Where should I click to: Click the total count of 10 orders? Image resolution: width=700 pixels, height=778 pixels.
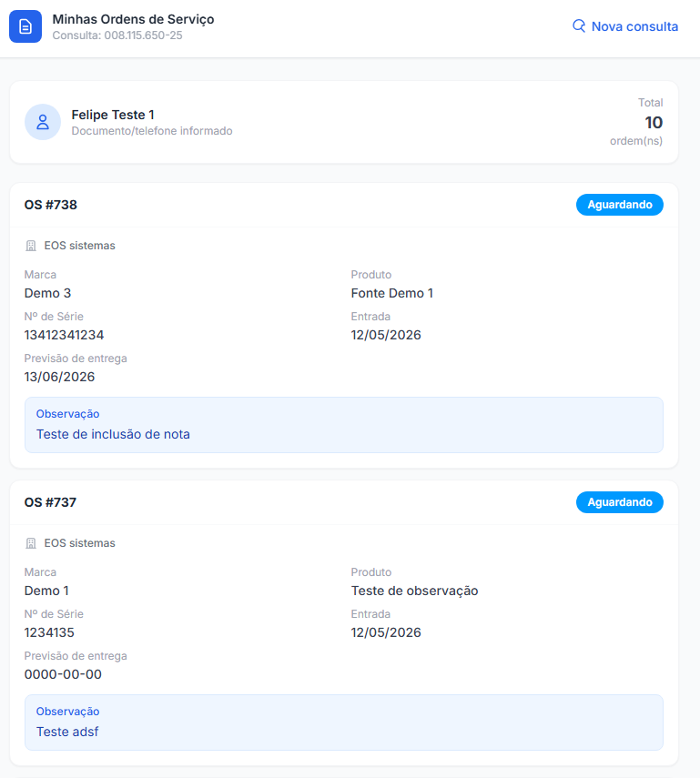pos(654,123)
